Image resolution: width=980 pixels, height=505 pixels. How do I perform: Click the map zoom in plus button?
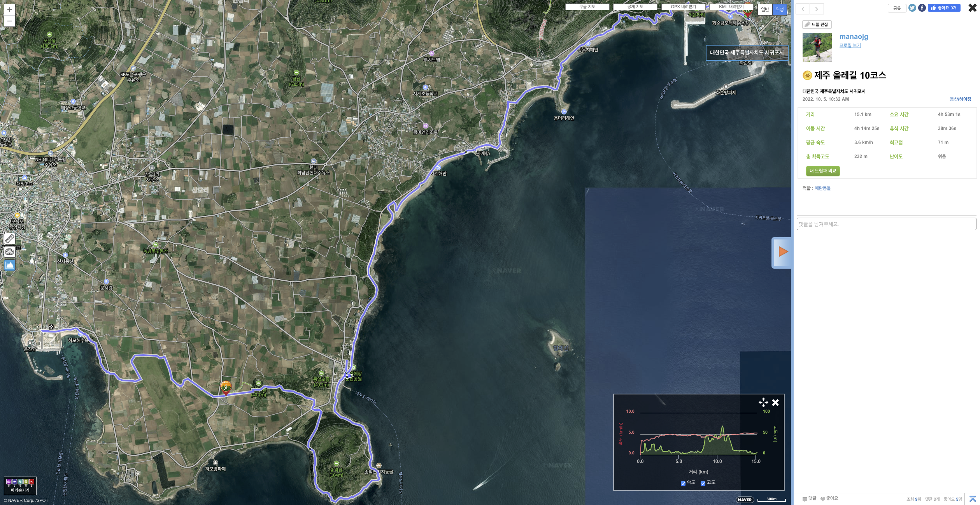[x=10, y=10]
